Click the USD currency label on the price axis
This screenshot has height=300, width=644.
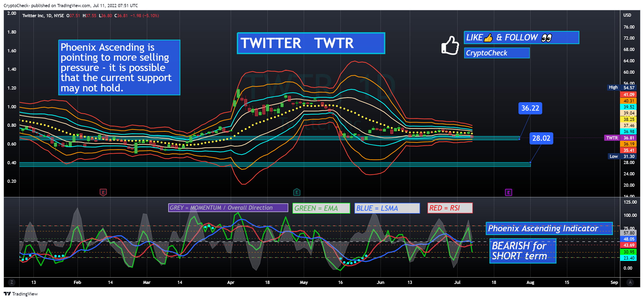pyautogui.click(x=627, y=15)
